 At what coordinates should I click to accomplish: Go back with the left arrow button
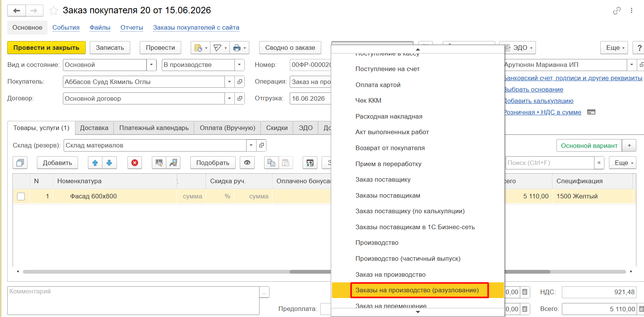point(16,10)
